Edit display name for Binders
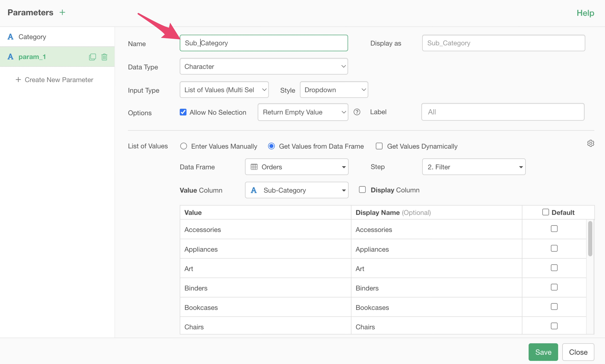 [x=436, y=288]
